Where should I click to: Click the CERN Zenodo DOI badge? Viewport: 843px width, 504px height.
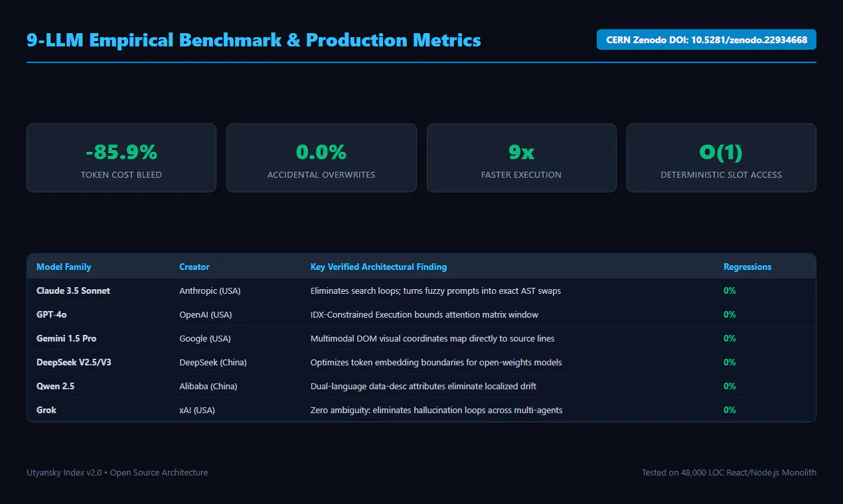coord(706,40)
